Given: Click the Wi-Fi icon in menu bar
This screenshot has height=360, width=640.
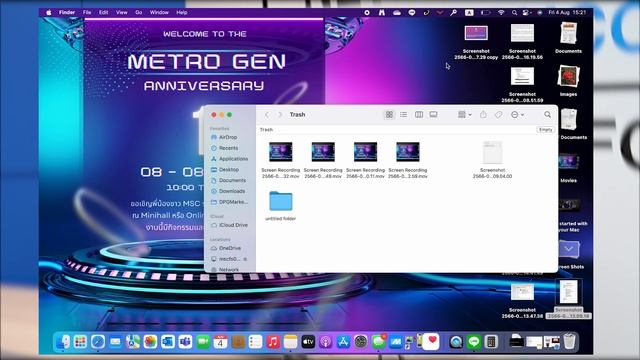Looking at the screenshot, I should click(501, 13).
